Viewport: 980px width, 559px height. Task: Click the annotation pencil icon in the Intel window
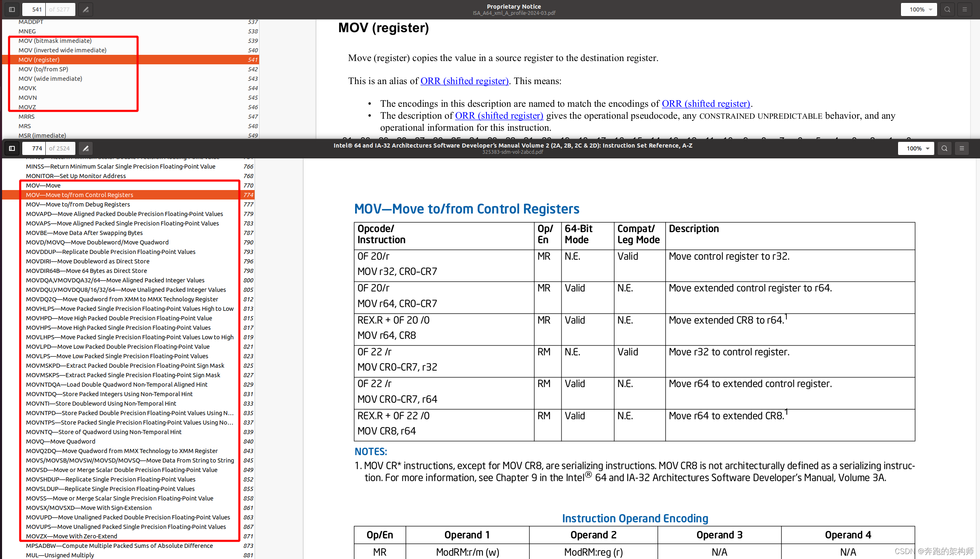click(x=86, y=148)
